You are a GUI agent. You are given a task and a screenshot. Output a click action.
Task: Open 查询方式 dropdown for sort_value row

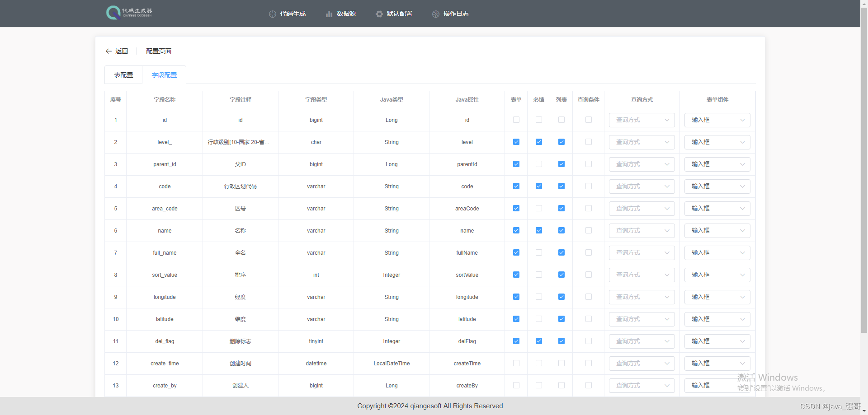point(642,275)
